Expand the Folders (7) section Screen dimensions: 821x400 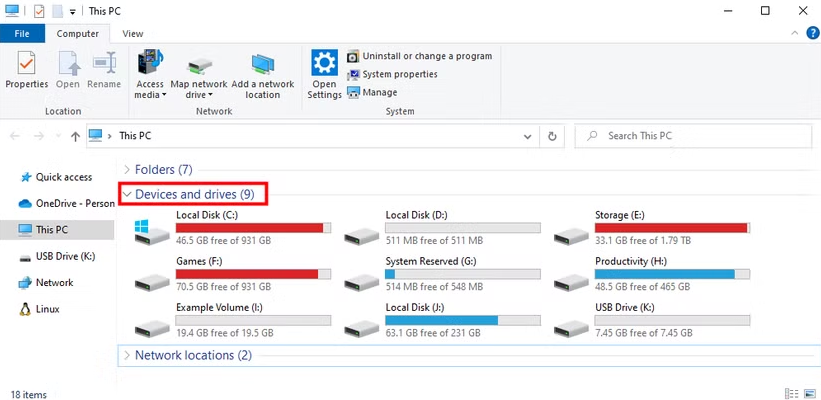pos(126,170)
